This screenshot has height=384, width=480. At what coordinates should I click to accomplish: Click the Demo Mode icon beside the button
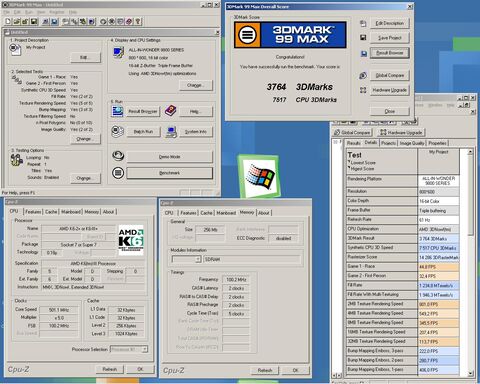[x=118, y=156]
